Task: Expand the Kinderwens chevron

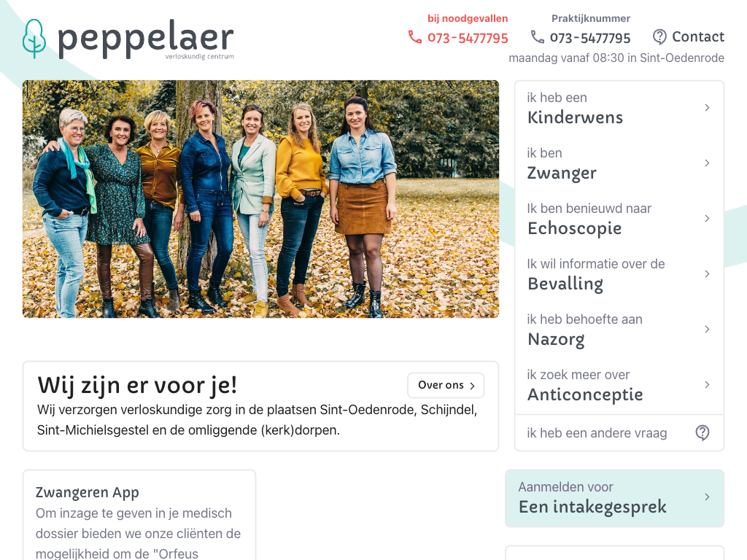Action: coord(707,108)
